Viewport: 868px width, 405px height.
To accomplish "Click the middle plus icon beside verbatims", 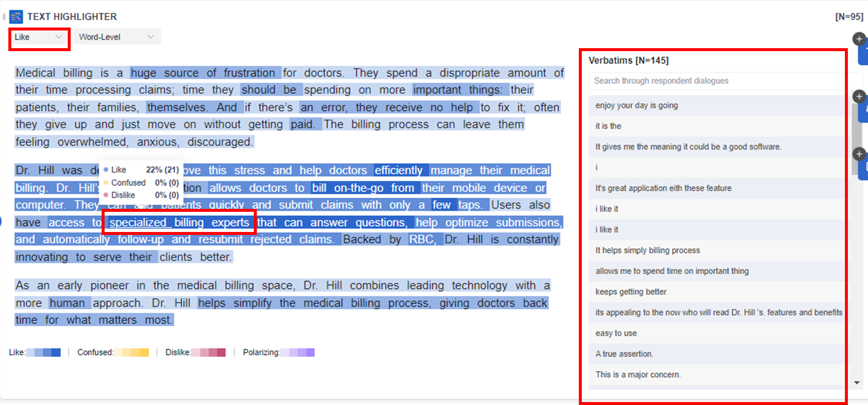I will pos(859,96).
